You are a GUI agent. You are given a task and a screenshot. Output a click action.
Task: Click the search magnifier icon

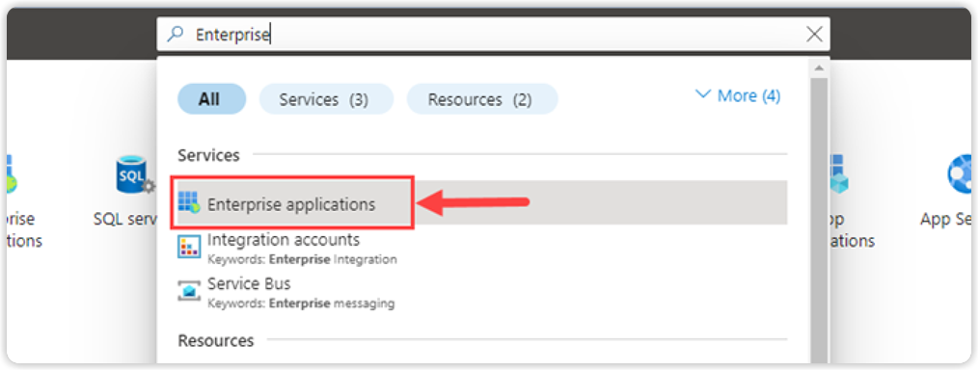(x=176, y=35)
